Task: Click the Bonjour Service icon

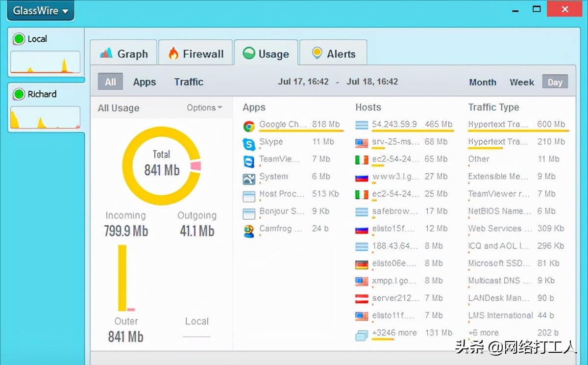Action: [x=249, y=211]
